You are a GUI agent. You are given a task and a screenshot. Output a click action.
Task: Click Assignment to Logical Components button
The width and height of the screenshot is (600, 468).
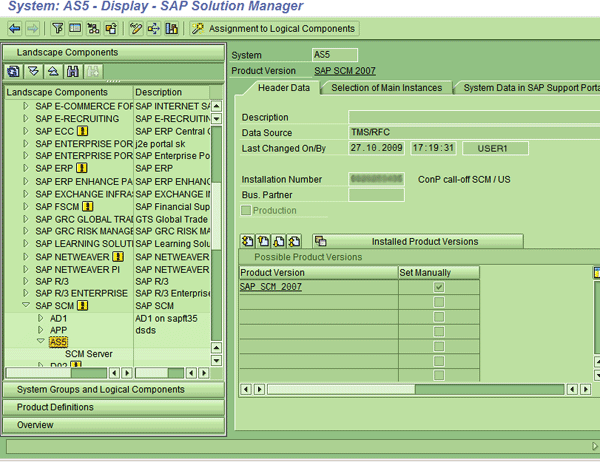275,28
